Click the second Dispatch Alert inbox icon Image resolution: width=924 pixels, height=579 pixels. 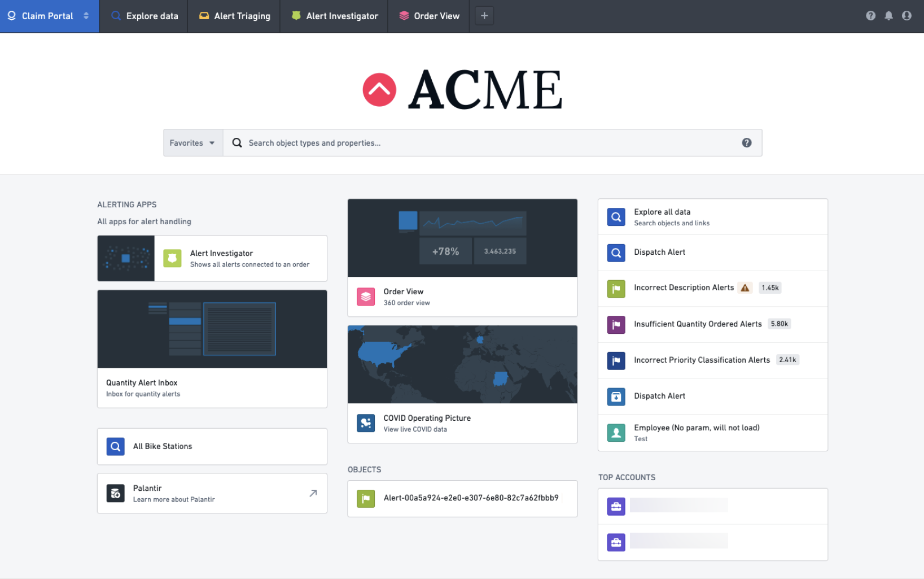(616, 397)
